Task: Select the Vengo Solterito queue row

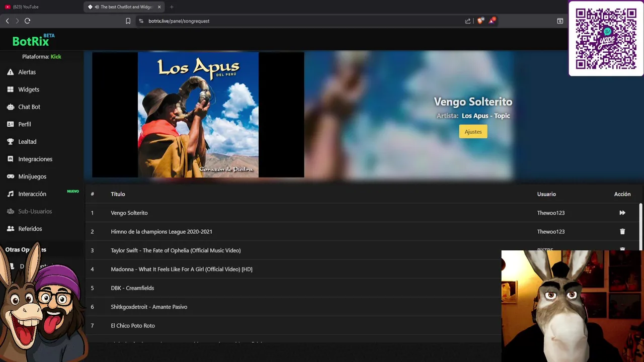Action: [362, 213]
